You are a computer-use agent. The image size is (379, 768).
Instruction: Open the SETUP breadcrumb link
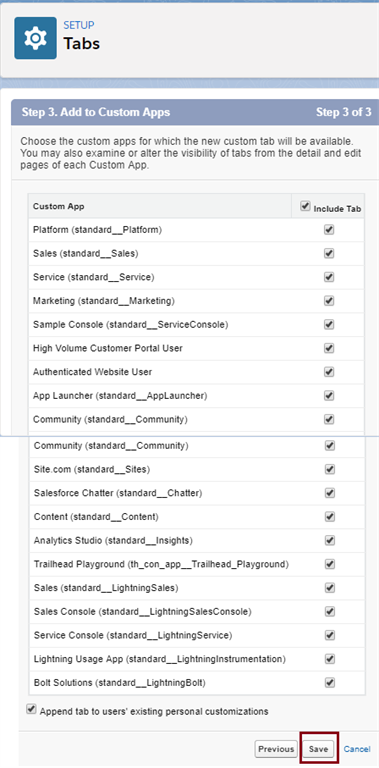(79, 25)
